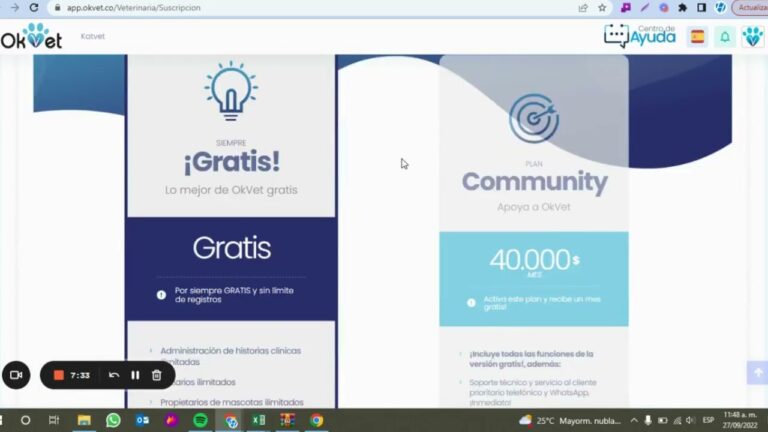This screenshot has width=768, height=432.
Task: Change language via the Spanish flag icon
Action: pos(697,36)
